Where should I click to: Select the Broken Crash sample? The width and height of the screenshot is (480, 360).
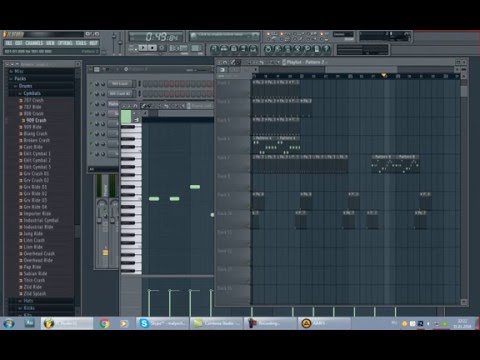coord(37,140)
